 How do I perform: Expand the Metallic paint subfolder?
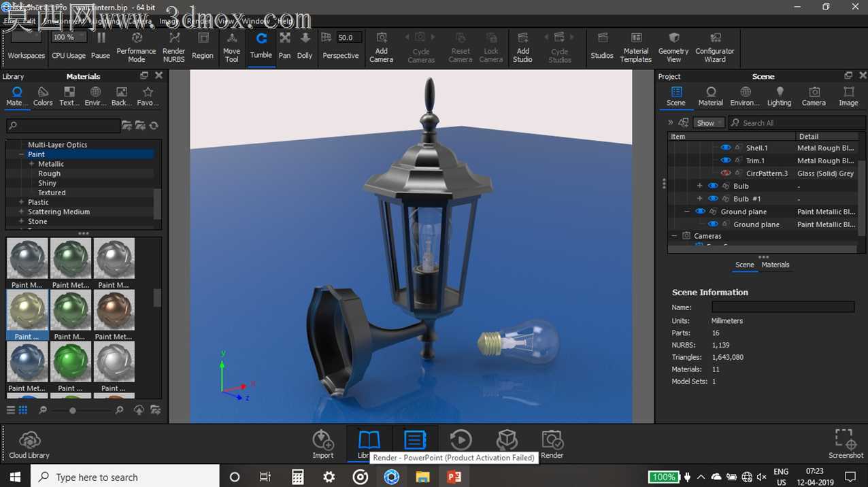31,164
